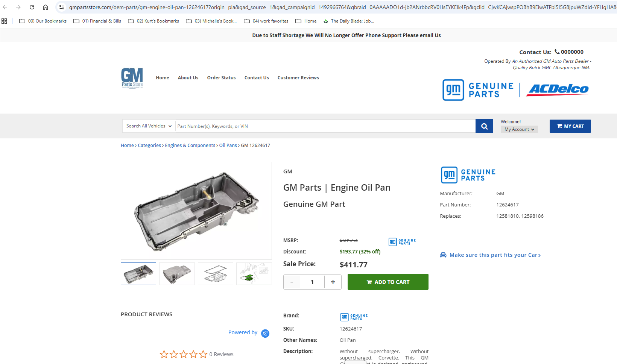Open the 00) Our Bookmarks folder
This screenshot has height=364, width=617.
point(43,21)
